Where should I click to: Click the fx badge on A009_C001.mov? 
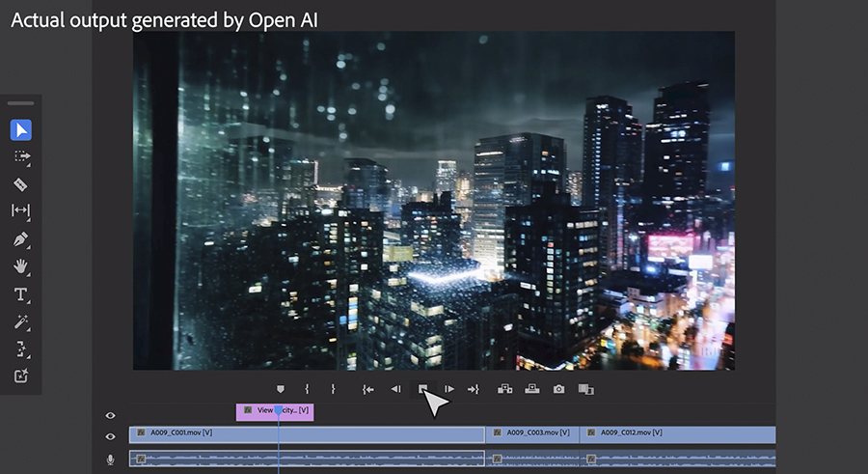pos(141,432)
